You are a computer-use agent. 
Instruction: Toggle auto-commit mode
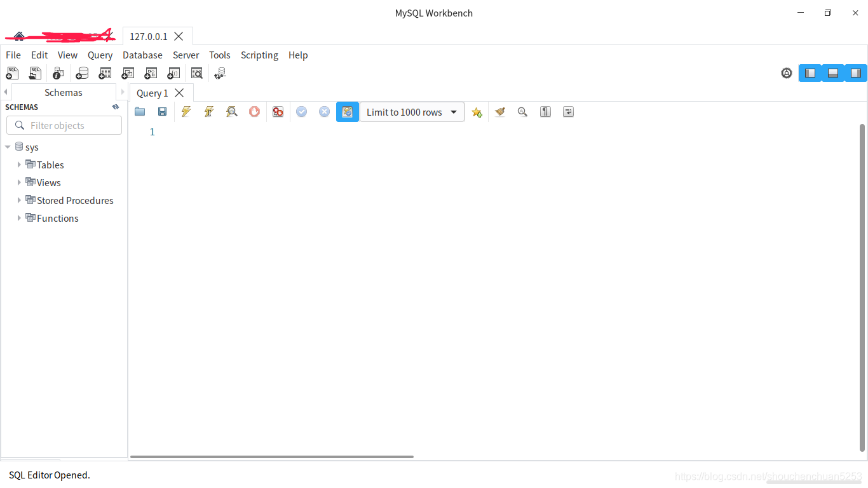point(348,112)
